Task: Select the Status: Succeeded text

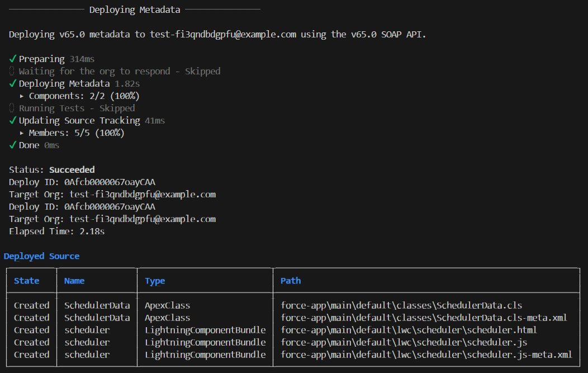Action: click(x=52, y=169)
